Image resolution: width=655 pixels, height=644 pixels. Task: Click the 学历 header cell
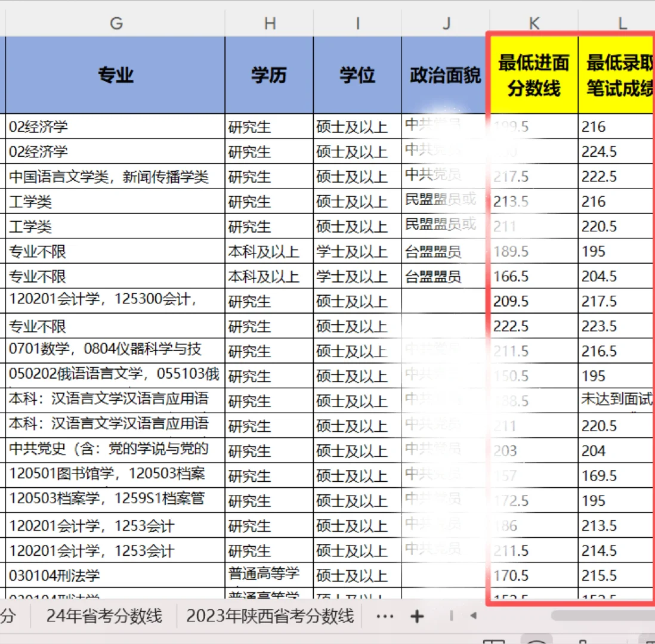270,75
